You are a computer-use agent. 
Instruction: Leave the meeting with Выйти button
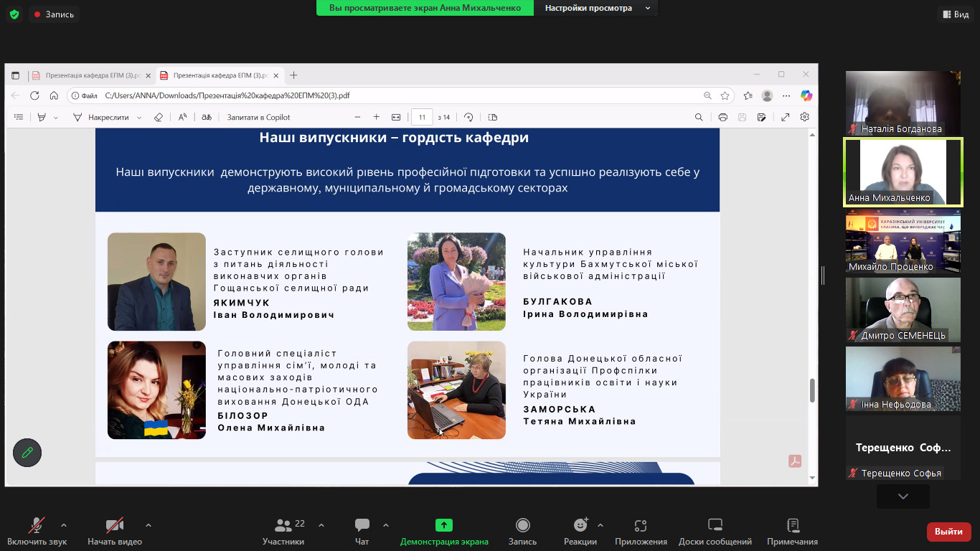point(948,532)
